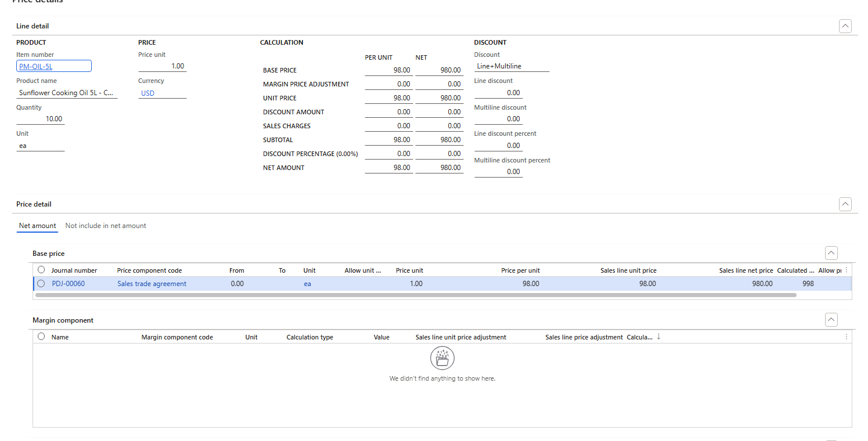Open Margin component grid column options menu
This screenshot has width=868, height=441.
coord(847,337)
